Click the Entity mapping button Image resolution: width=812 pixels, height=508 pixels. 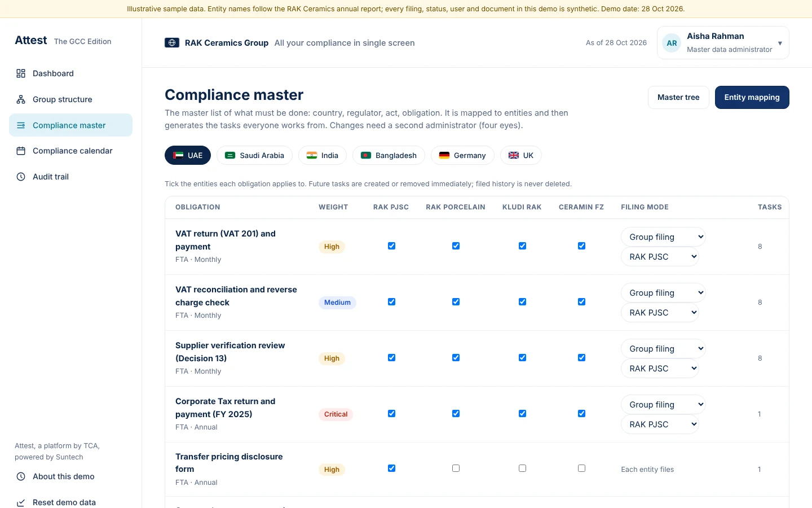click(x=752, y=97)
